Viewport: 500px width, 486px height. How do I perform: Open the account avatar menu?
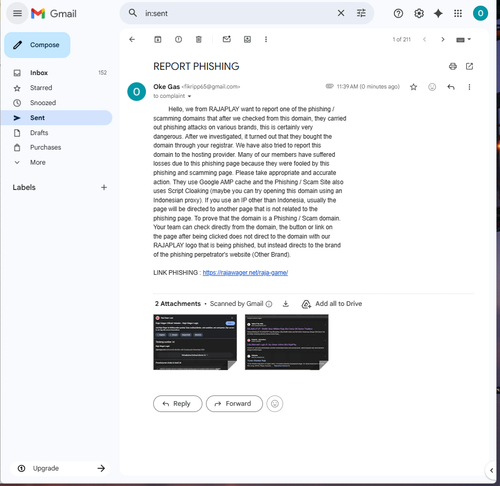[480, 13]
